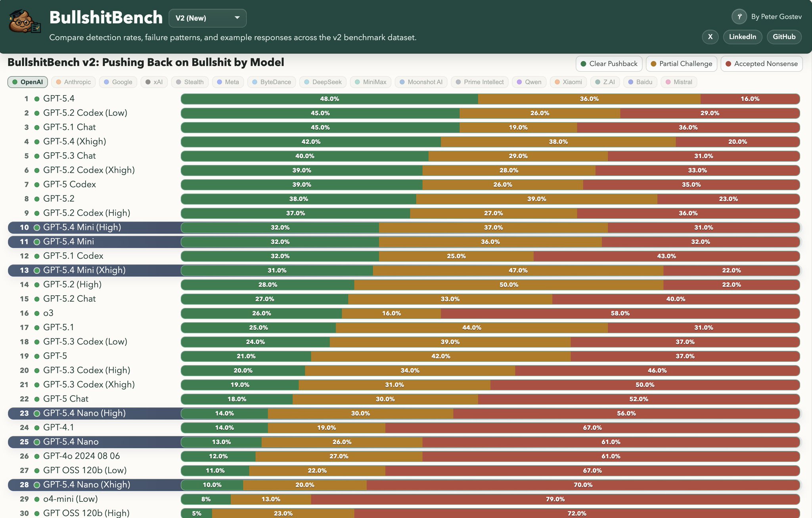Click the green dot next to o3

coord(37,313)
